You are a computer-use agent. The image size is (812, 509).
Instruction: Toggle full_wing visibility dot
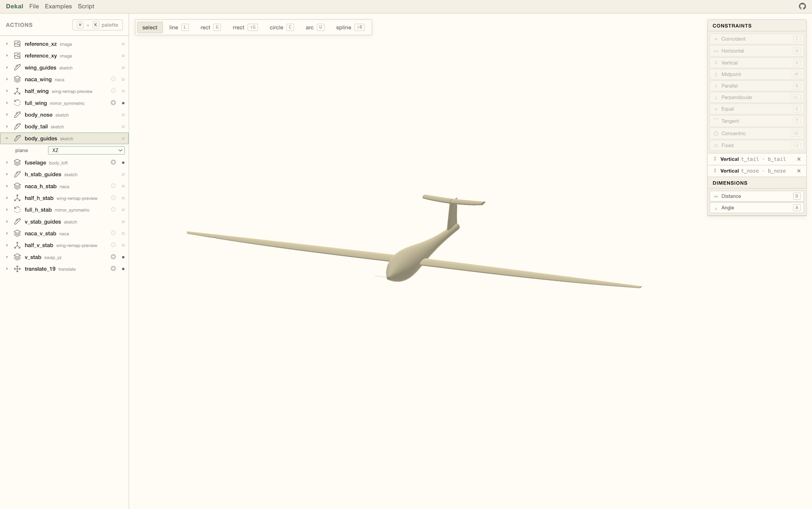pos(123,103)
